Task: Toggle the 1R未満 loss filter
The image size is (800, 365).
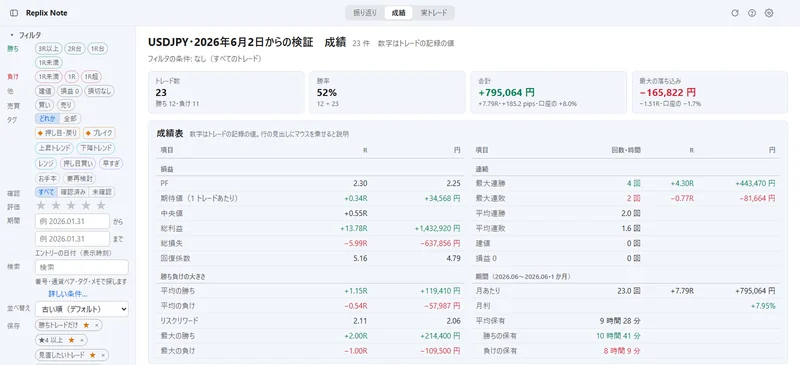Action: (49, 77)
